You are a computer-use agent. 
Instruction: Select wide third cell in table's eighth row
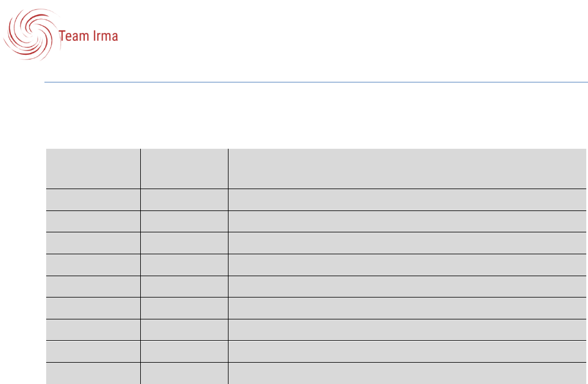[407, 330]
